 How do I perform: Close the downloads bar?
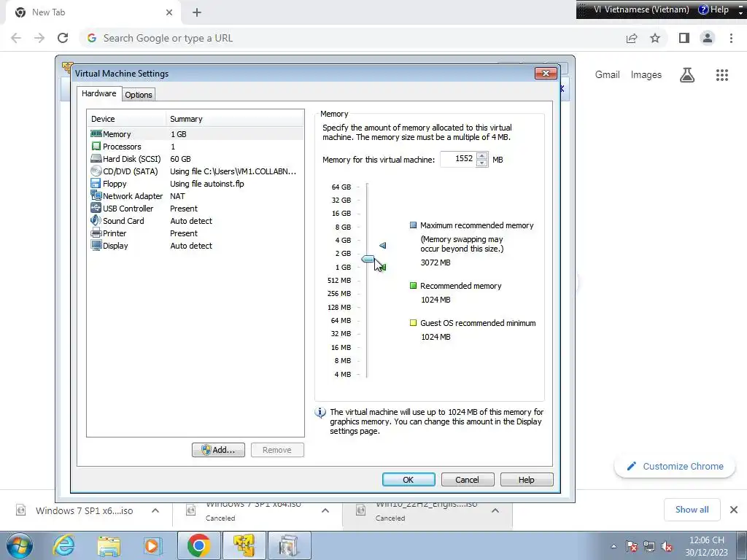734,510
